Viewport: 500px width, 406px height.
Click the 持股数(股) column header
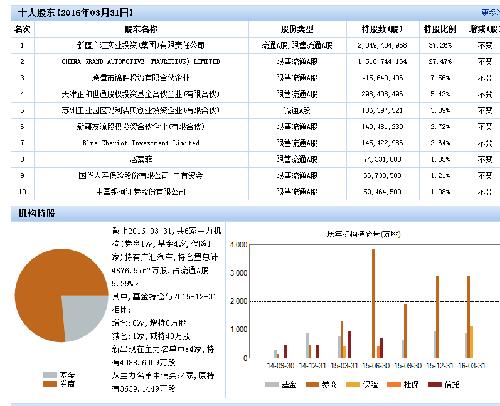(x=382, y=29)
